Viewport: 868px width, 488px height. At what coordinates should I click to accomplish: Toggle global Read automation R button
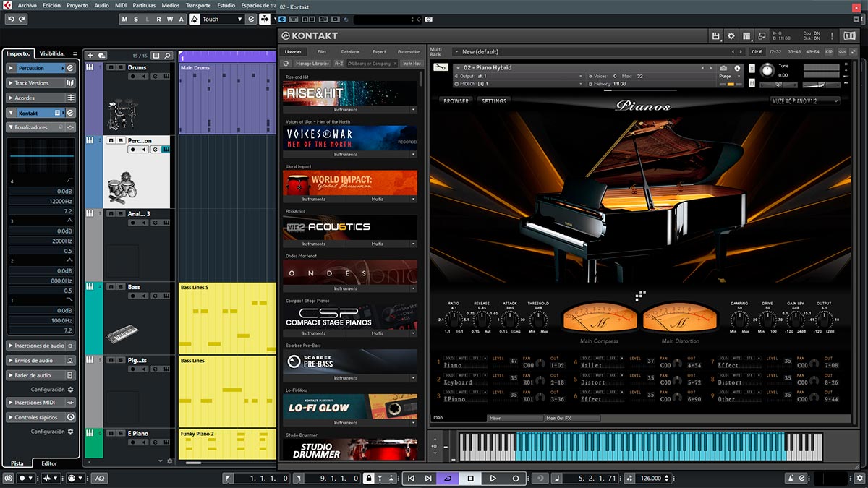(159, 20)
